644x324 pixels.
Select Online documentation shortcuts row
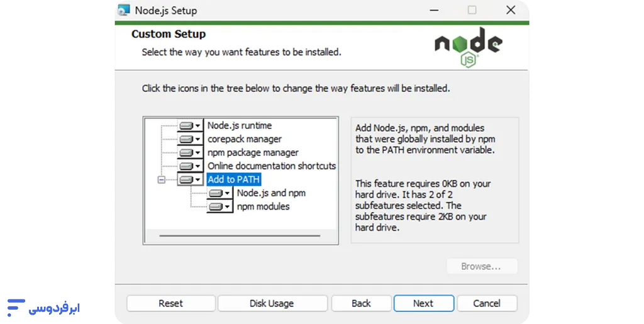(x=272, y=166)
